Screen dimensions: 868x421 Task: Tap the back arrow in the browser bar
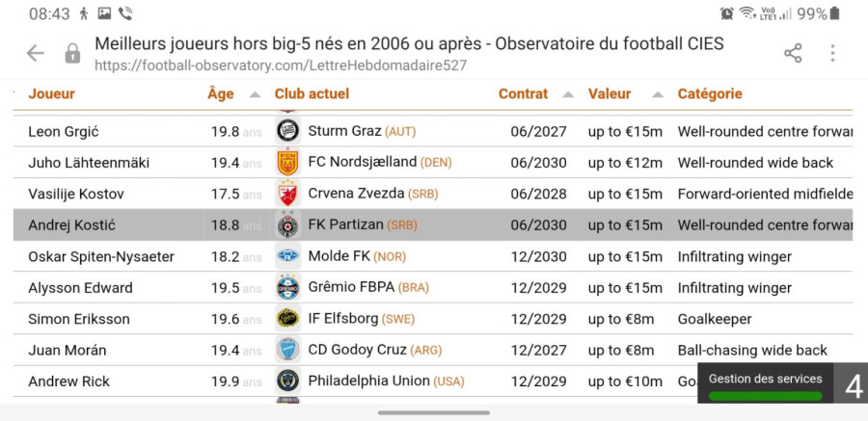click(x=36, y=54)
